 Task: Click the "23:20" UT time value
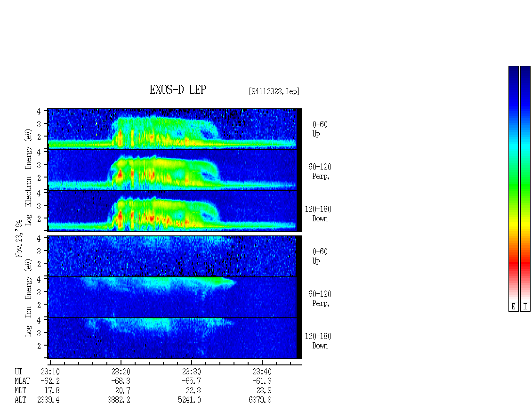121,372
